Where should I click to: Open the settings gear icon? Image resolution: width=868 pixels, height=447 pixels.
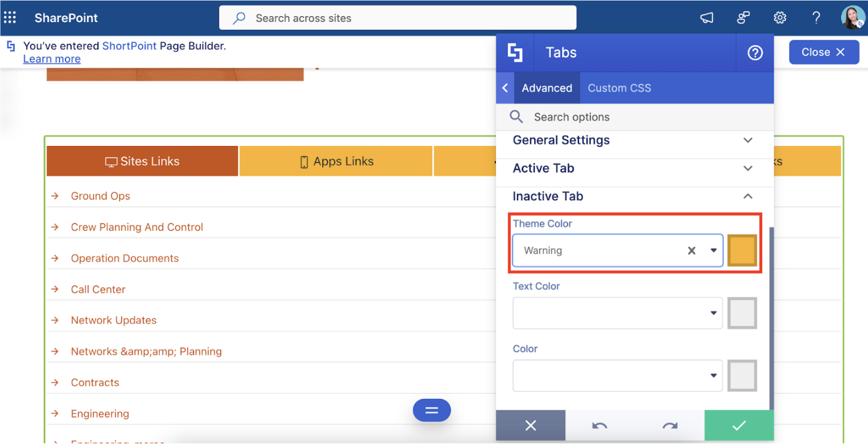pyautogui.click(x=780, y=18)
